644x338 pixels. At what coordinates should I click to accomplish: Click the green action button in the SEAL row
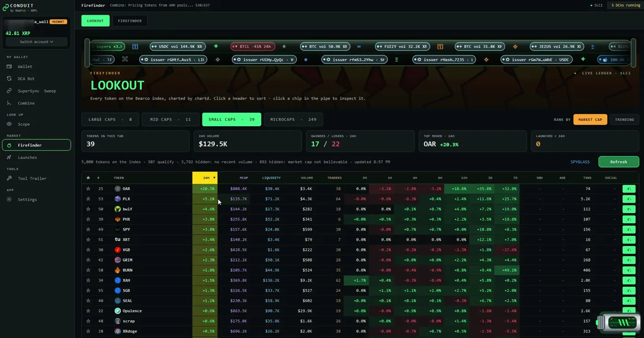629,301
